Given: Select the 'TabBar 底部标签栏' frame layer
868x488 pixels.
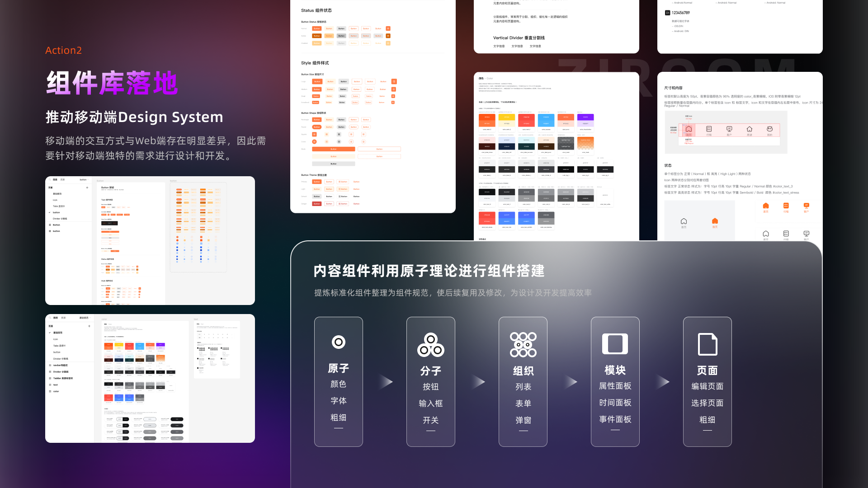Looking at the screenshot, I should [x=63, y=378].
